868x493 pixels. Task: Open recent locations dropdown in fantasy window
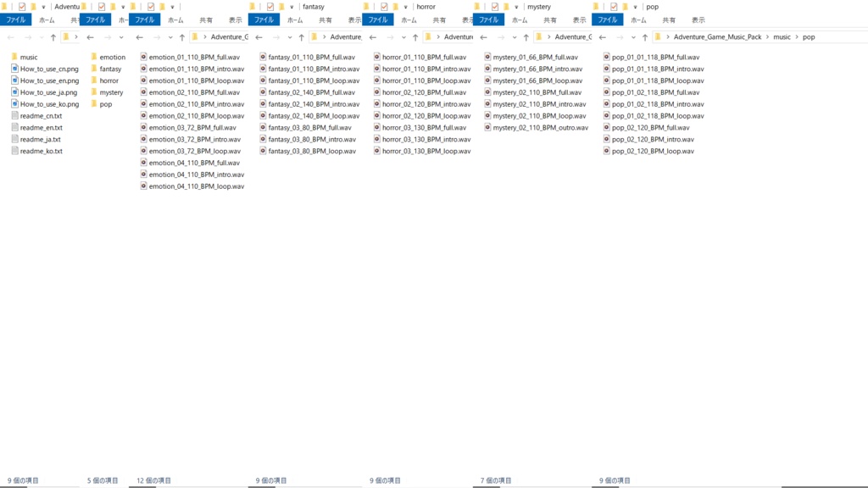(x=290, y=37)
